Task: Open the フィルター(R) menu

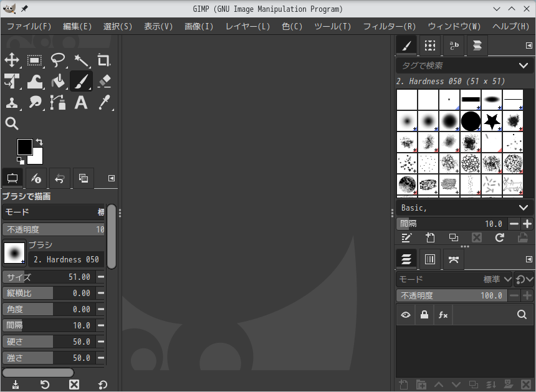Action: [389, 26]
